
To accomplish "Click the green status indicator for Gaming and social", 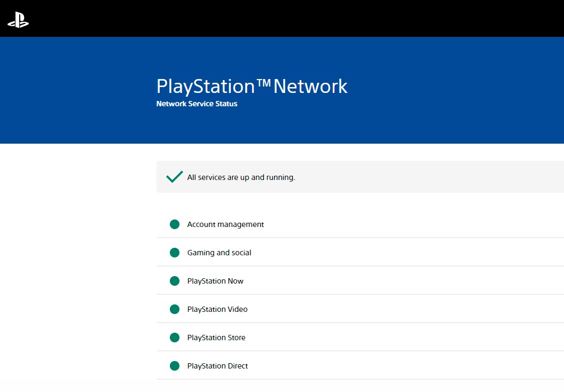I will (174, 252).
